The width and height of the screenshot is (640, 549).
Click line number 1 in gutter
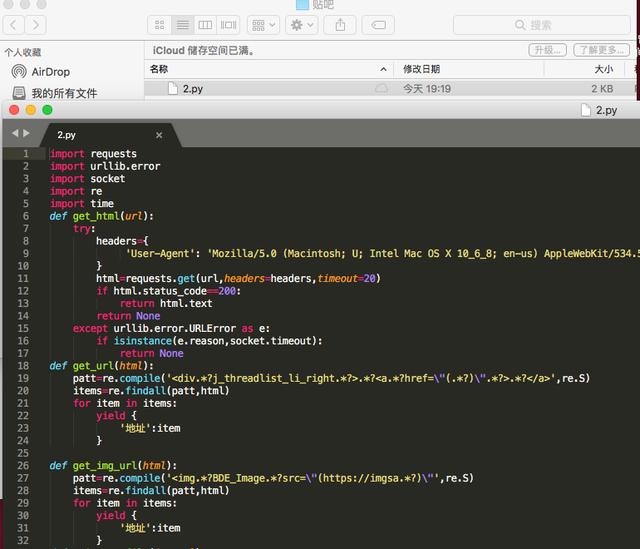point(26,154)
